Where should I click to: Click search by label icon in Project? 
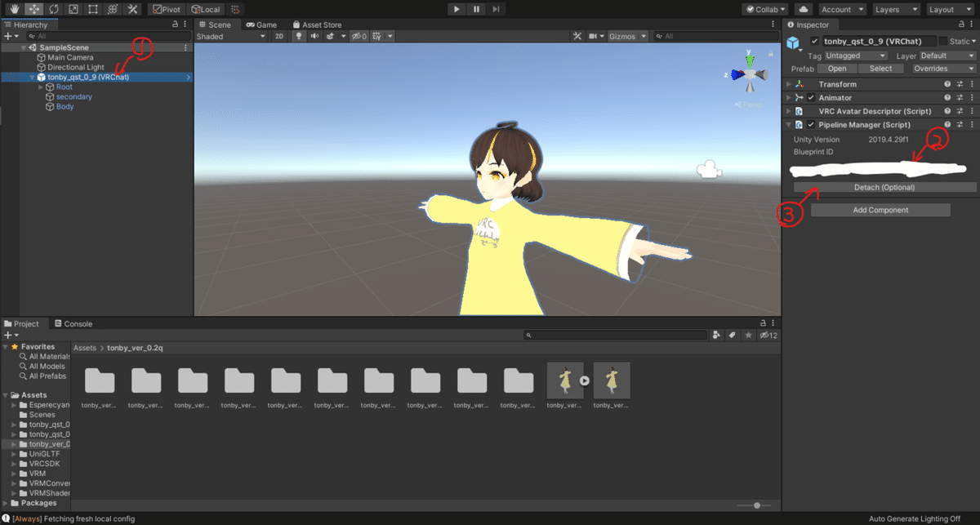pyautogui.click(x=733, y=335)
